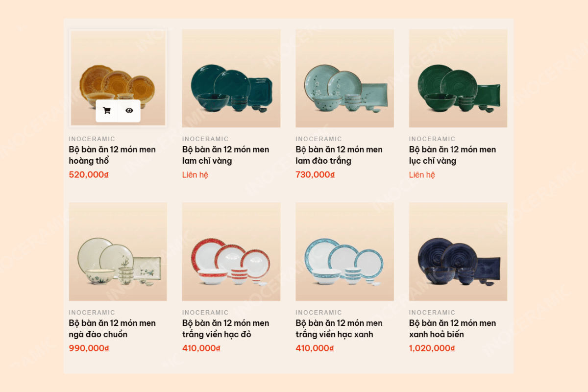View men lam đào trắng product image
Viewport: 588px width, 392px height.
coord(345,78)
